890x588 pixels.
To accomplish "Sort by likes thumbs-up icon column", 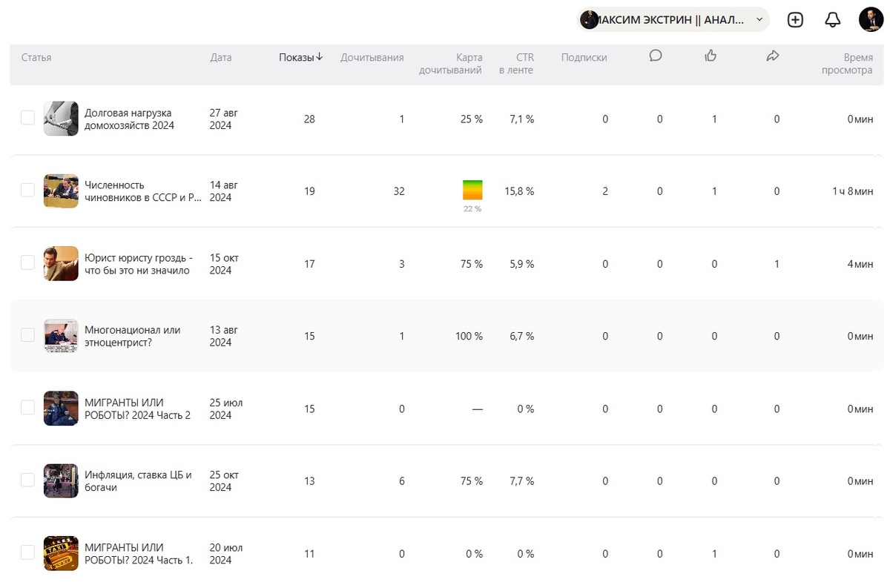I will click(711, 56).
